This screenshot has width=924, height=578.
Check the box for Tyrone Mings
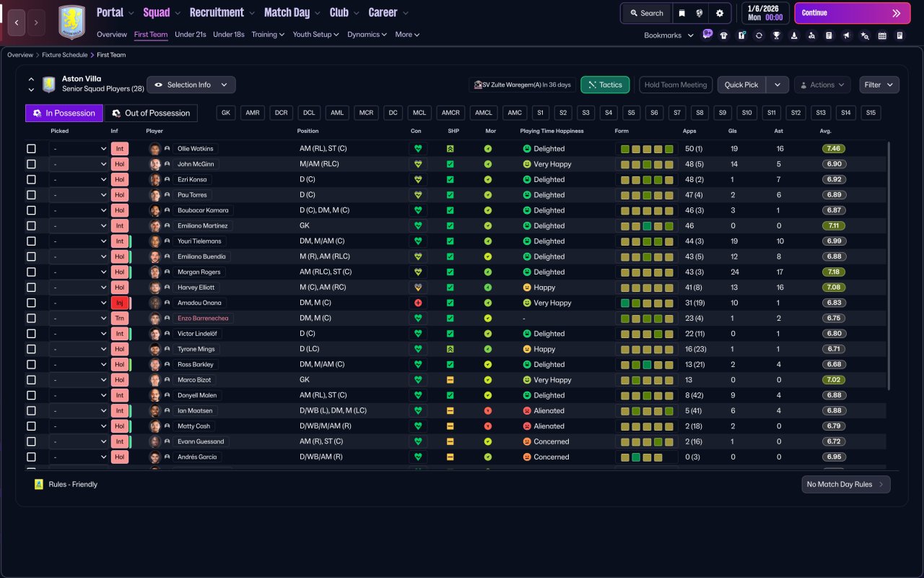[x=31, y=349]
